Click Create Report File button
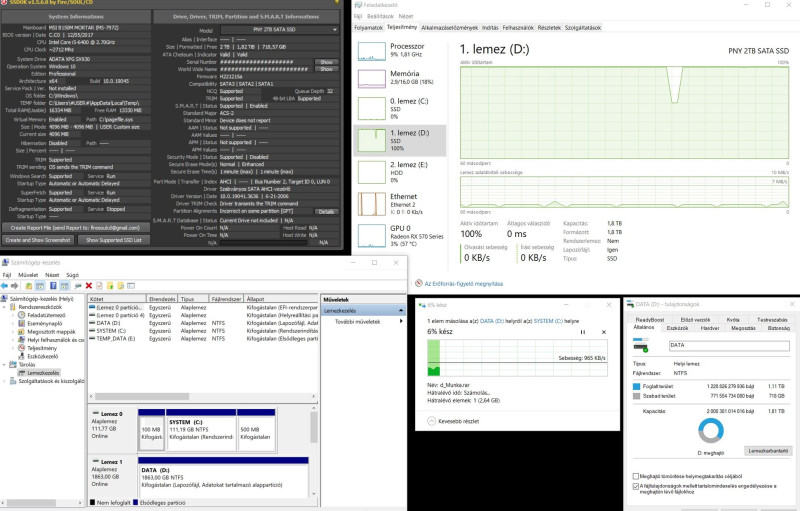 [x=75, y=228]
